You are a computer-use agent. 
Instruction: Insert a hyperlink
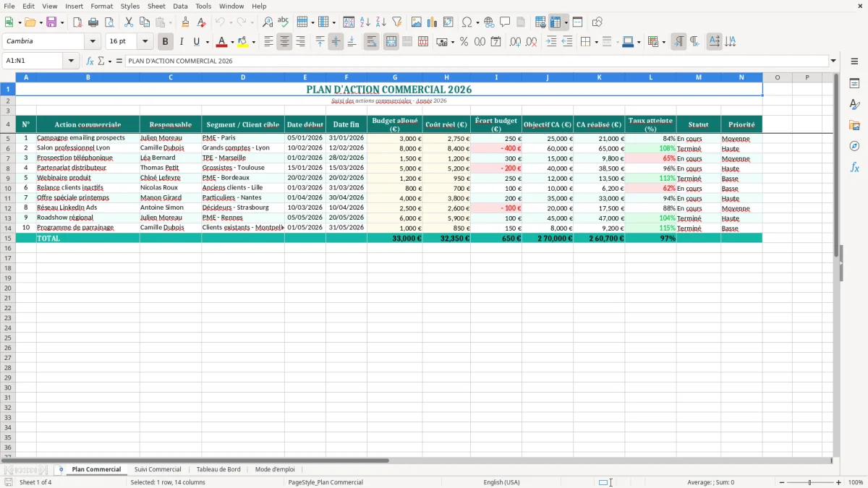click(x=489, y=22)
